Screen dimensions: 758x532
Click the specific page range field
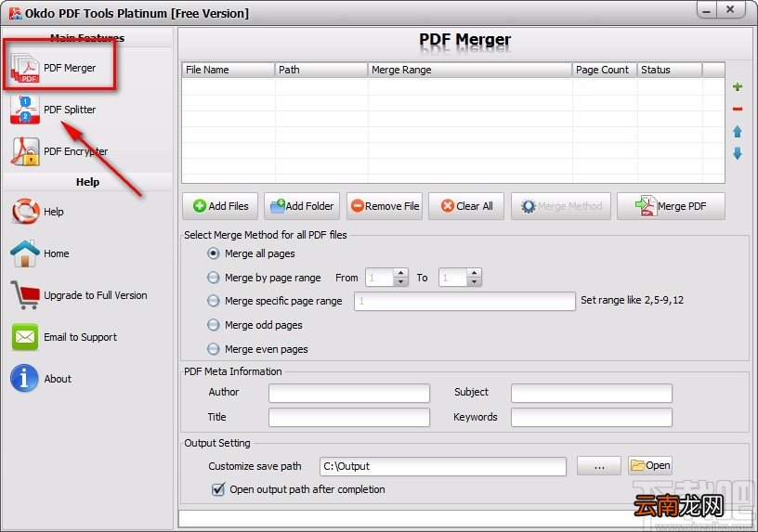pyautogui.click(x=464, y=301)
